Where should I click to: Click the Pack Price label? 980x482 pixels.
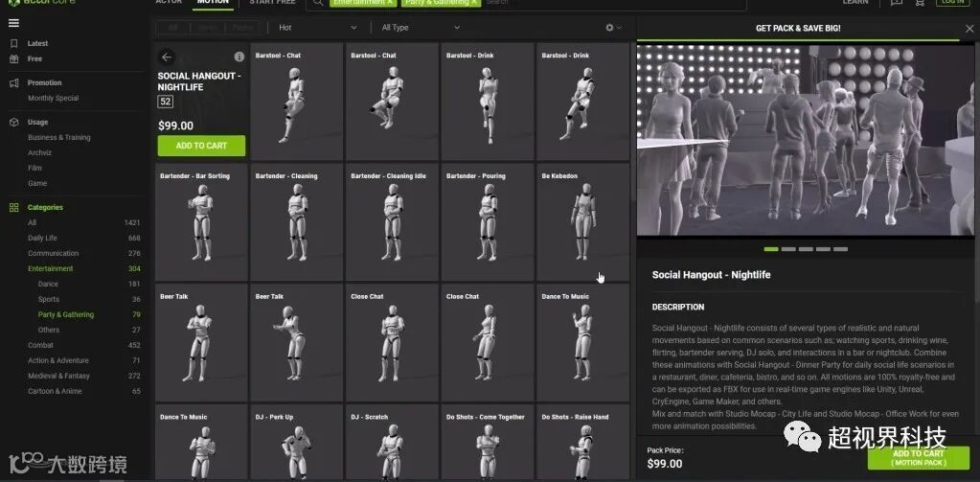(x=665, y=450)
